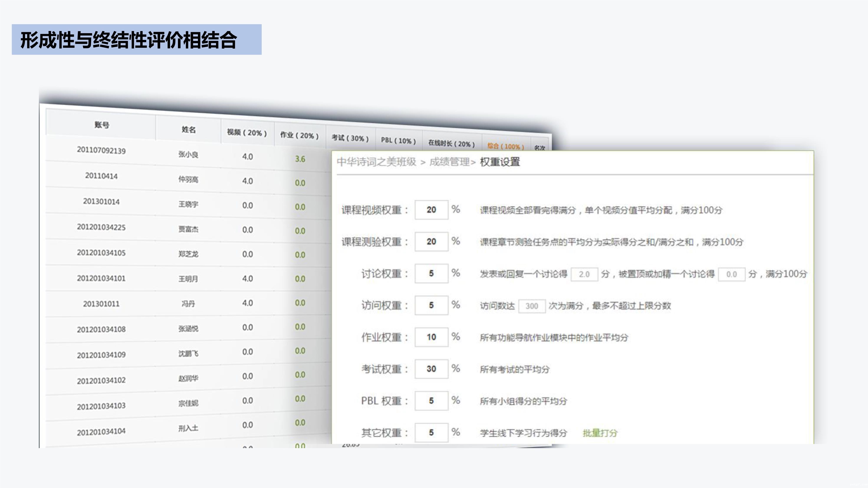Image resolution: width=868 pixels, height=488 pixels.
Task: Click the 其它权重 percentage input field
Action: pos(431,432)
